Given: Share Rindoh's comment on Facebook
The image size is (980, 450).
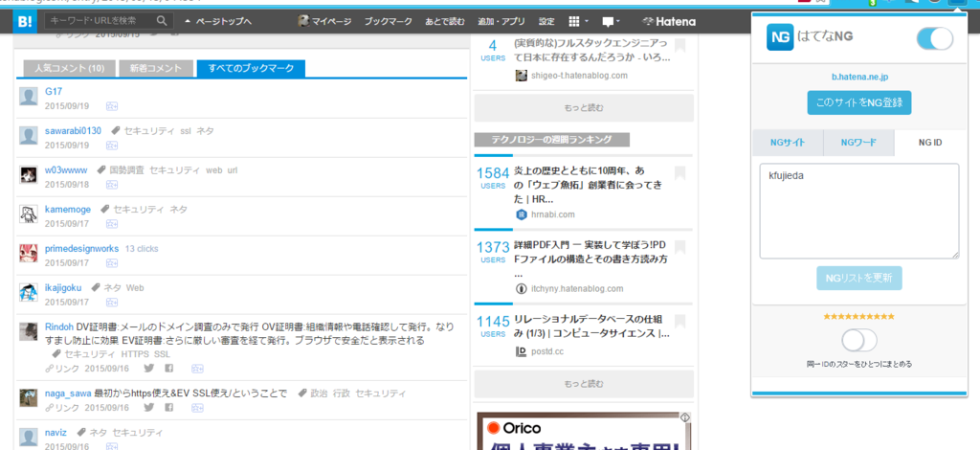Looking at the screenshot, I should click(x=168, y=368).
